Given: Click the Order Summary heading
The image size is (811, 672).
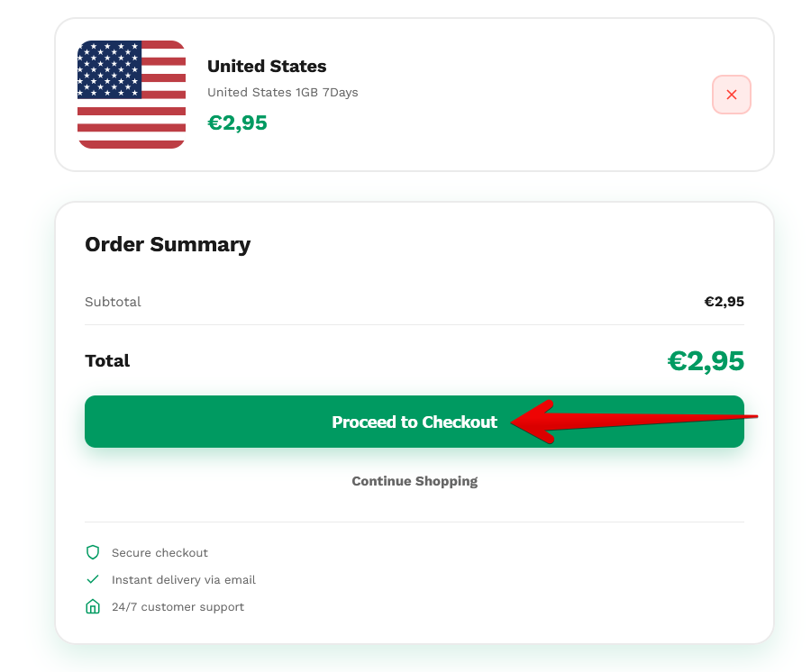Looking at the screenshot, I should (x=168, y=244).
